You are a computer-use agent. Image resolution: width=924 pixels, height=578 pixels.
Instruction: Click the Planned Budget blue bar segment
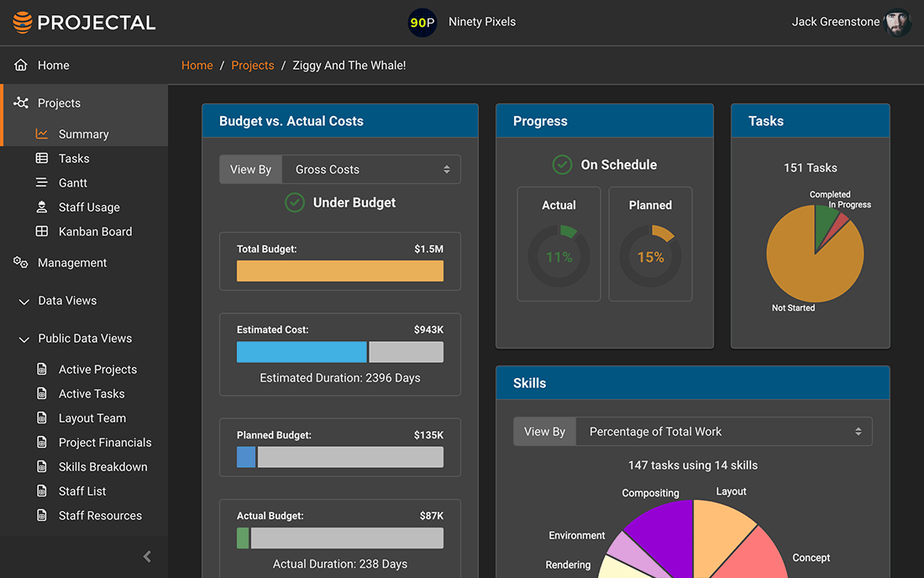tap(246, 457)
